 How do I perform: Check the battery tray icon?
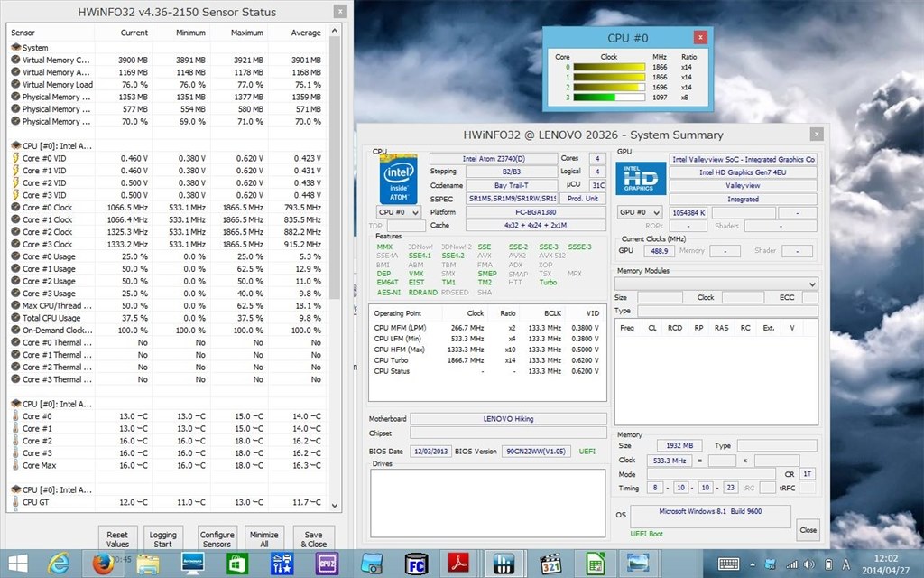tap(828, 564)
